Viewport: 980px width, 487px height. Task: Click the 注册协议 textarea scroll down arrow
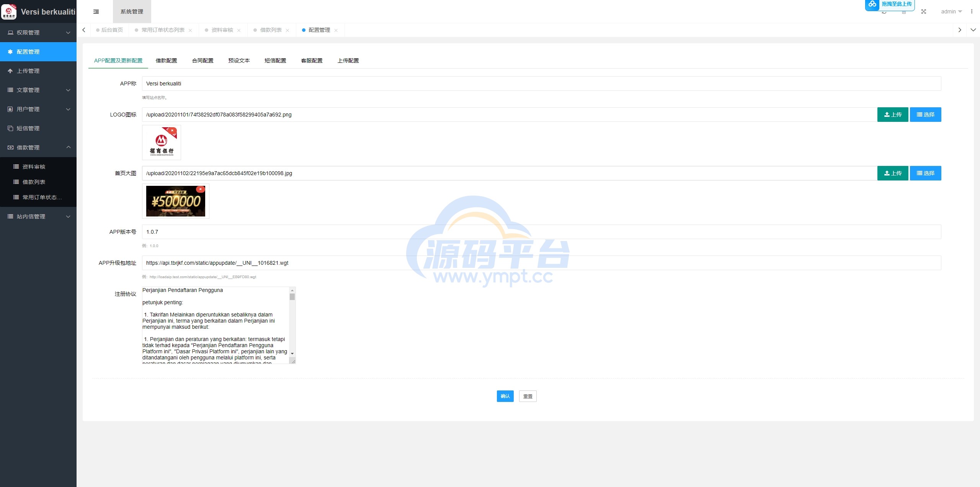click(x=292, y=354)
